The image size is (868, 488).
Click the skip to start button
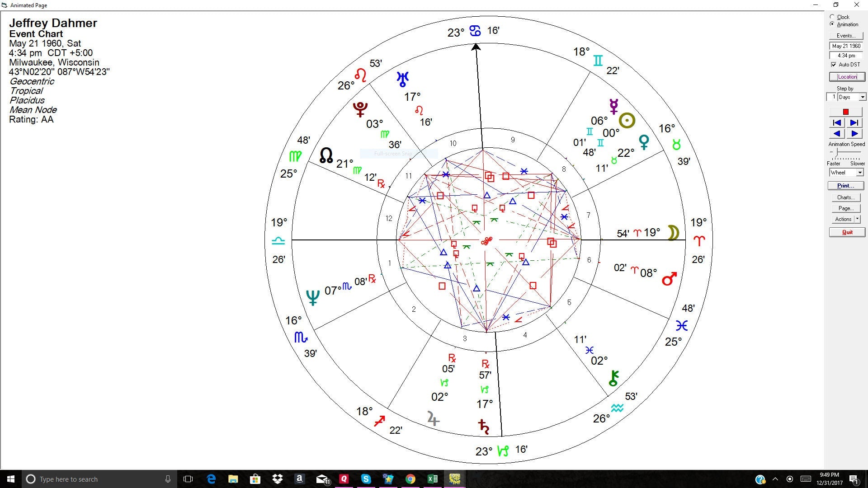pos(837,123)
